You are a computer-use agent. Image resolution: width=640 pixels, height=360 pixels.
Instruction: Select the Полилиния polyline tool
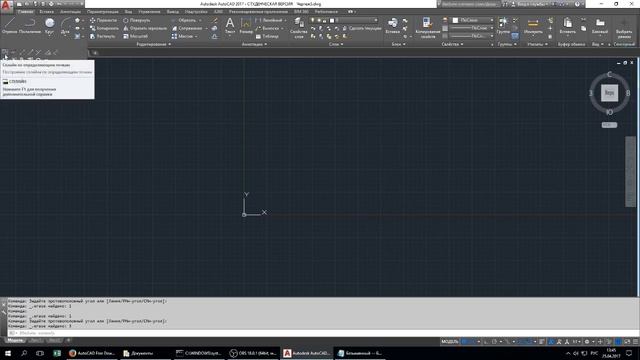tap(29, 25)
